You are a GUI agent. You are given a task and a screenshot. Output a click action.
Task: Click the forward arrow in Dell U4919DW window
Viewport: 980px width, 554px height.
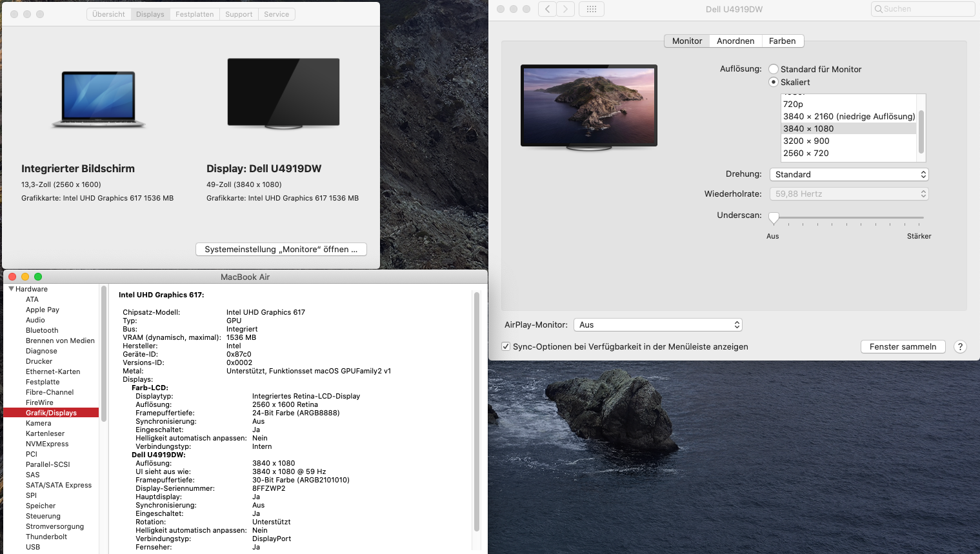(566, 9)
